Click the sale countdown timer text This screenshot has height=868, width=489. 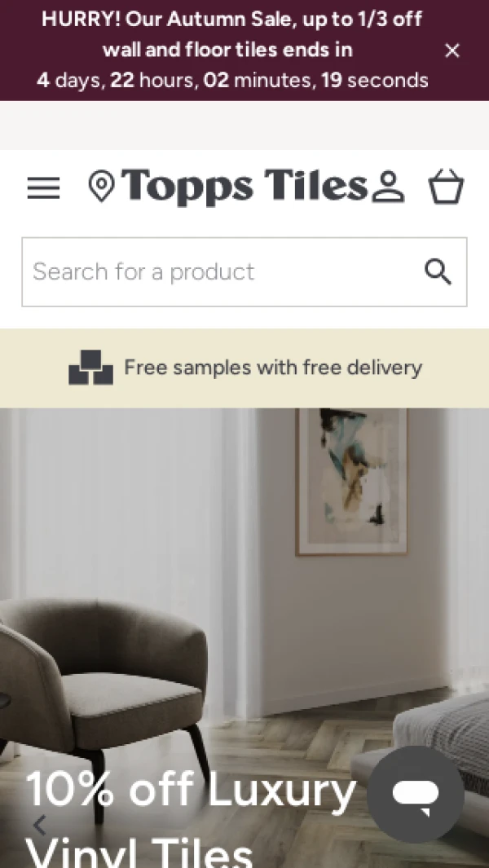coord(232,80)
